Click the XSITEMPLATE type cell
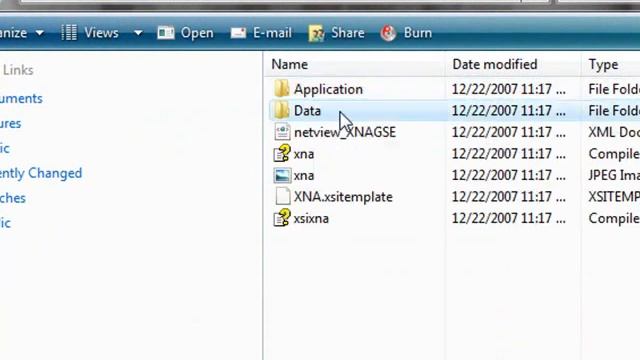Viewport: 640px width, 360px height. pos(614,197)
